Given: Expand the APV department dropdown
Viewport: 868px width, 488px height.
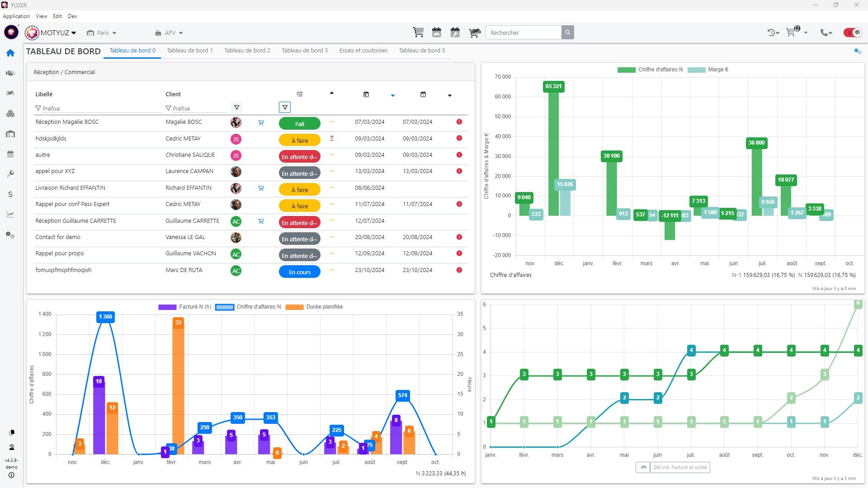Looking at the screenshot, I should click(x=170, y=33).
